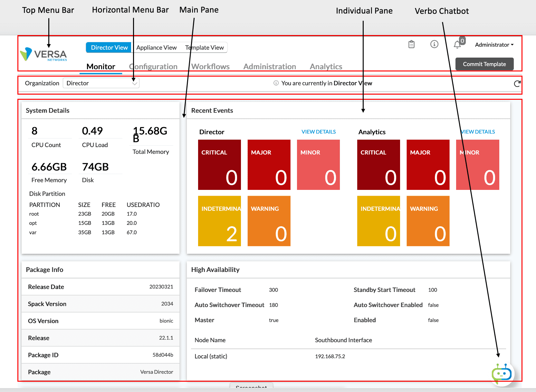Click Director WARNING events tile
Image resolution: width=536 pixels, height=392 pixels.
click(269, 221)
